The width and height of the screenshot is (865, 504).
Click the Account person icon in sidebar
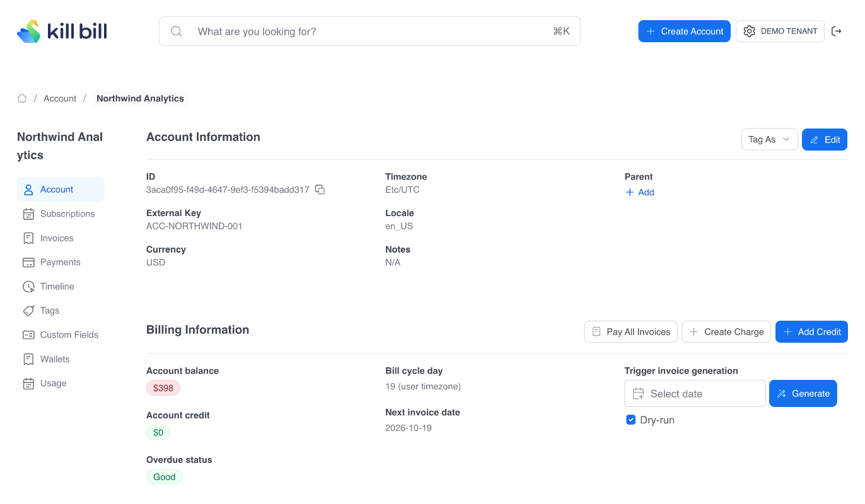tap(28, 190)
